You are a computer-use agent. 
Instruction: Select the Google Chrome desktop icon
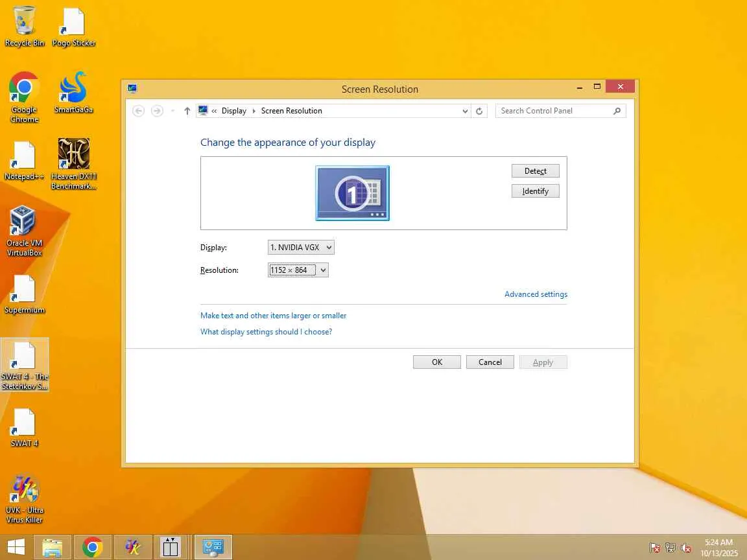pos(24,98)
